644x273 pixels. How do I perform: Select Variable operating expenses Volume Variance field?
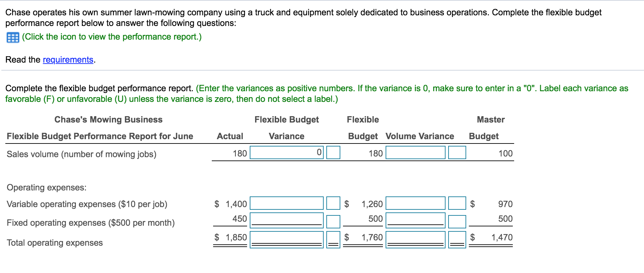415,203
